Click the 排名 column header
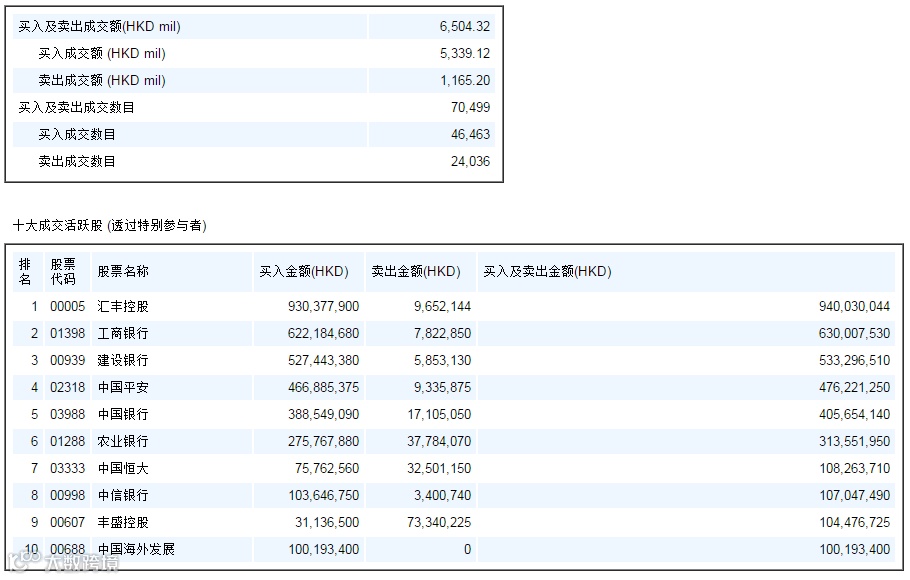 24,272
